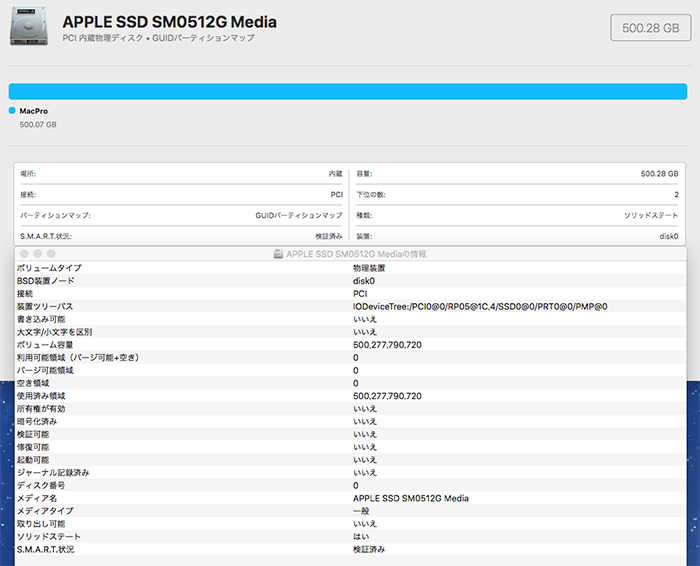
Task: Click the '場所:' field label
Action: [x=28, y=174]
